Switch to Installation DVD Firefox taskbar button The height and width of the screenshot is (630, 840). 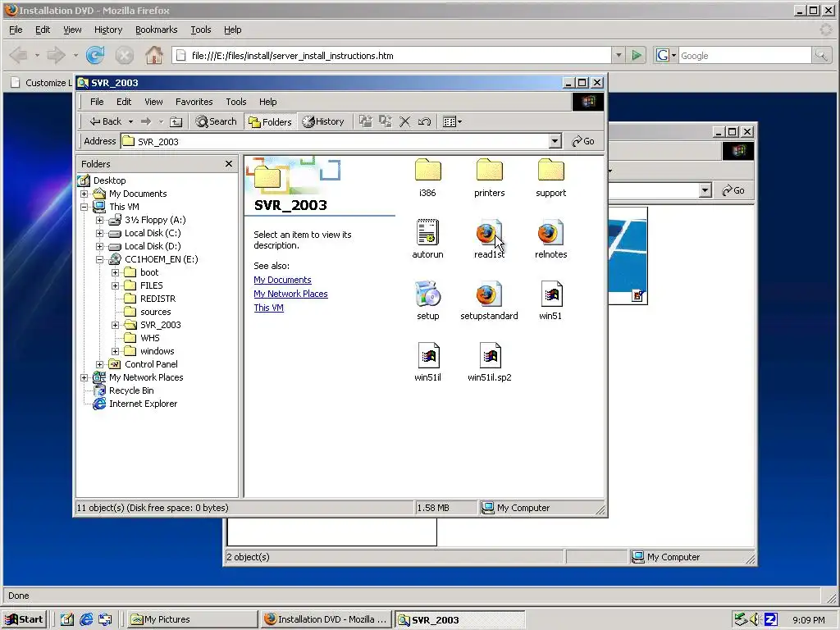pos(326,619)
